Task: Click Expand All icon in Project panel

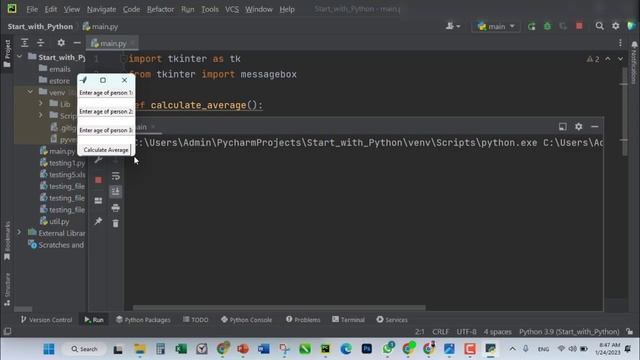Action: tap(24, 42)
